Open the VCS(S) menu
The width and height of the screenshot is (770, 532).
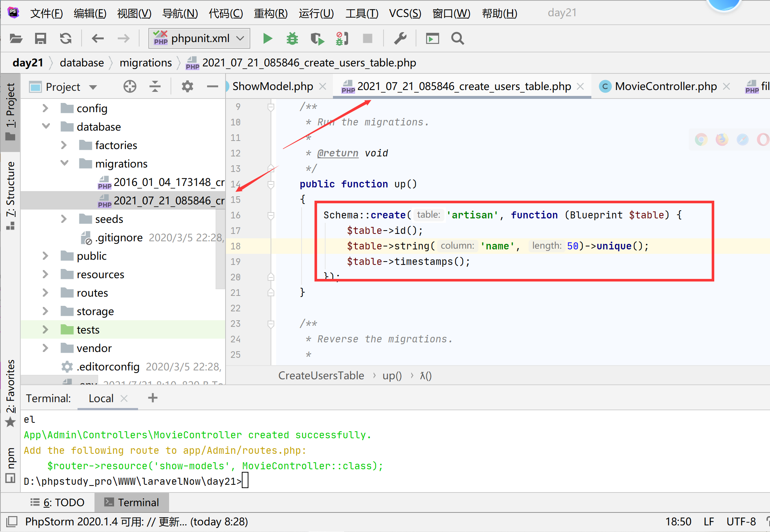(x=405, y=13)
